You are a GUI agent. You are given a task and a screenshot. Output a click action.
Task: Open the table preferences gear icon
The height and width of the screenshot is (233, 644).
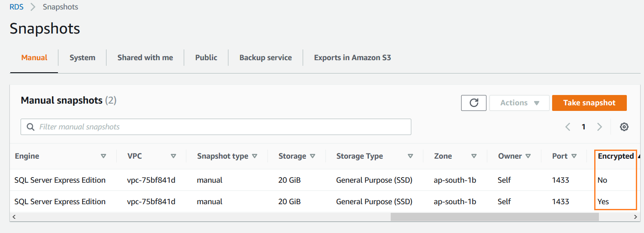(624, 127)
